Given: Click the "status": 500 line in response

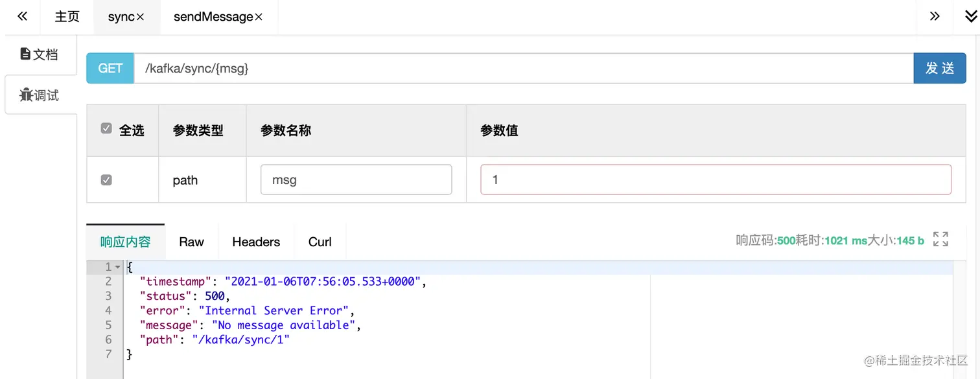Looking at the screenshot, I should tap(185, 296).
